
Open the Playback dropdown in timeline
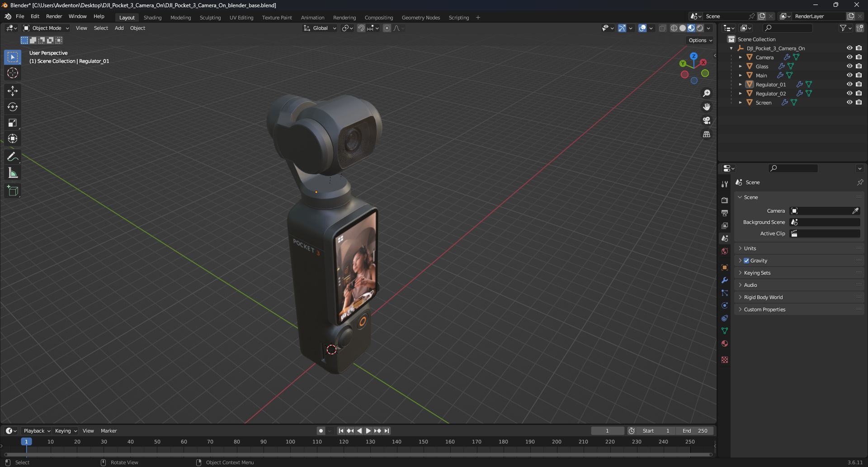37,431
